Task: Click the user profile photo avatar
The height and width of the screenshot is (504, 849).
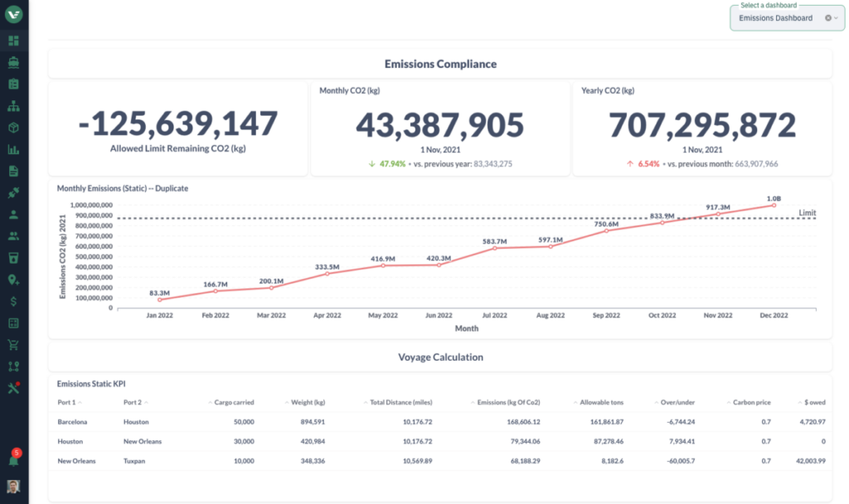Action: tap(13, 486)
